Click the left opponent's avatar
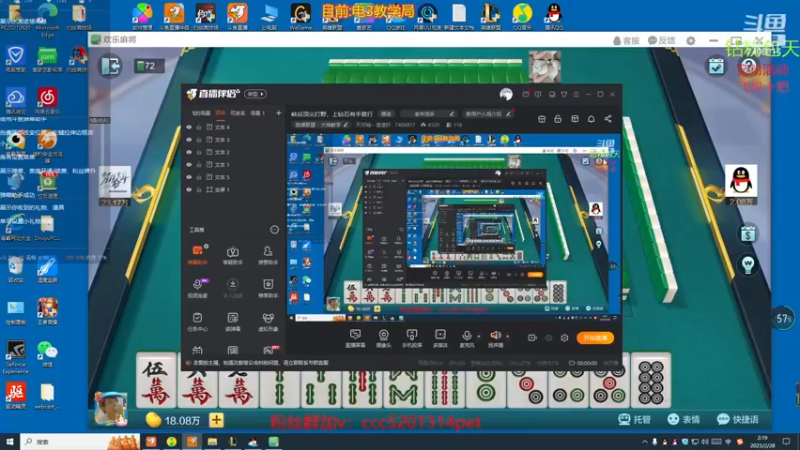This screenshot has height=450, width=800. [x=115, y=182]
